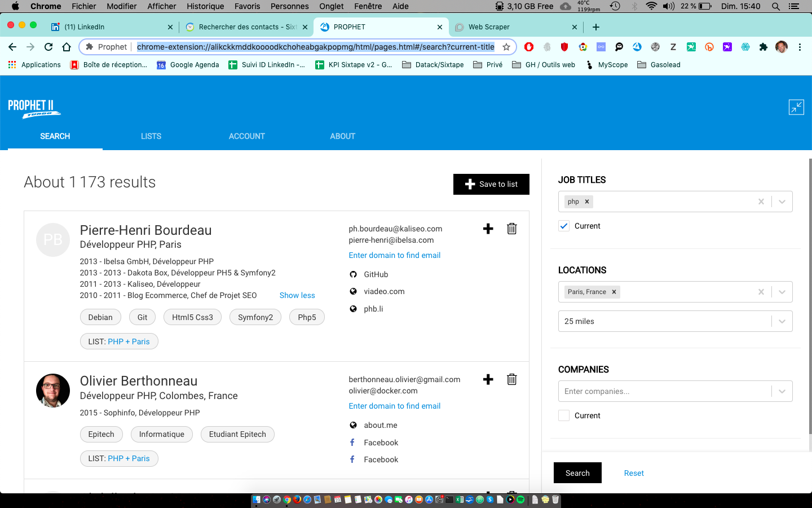Screen dimensions: 812x508
Task: Bookmark this page with the star icon
Action: [506, 47]
